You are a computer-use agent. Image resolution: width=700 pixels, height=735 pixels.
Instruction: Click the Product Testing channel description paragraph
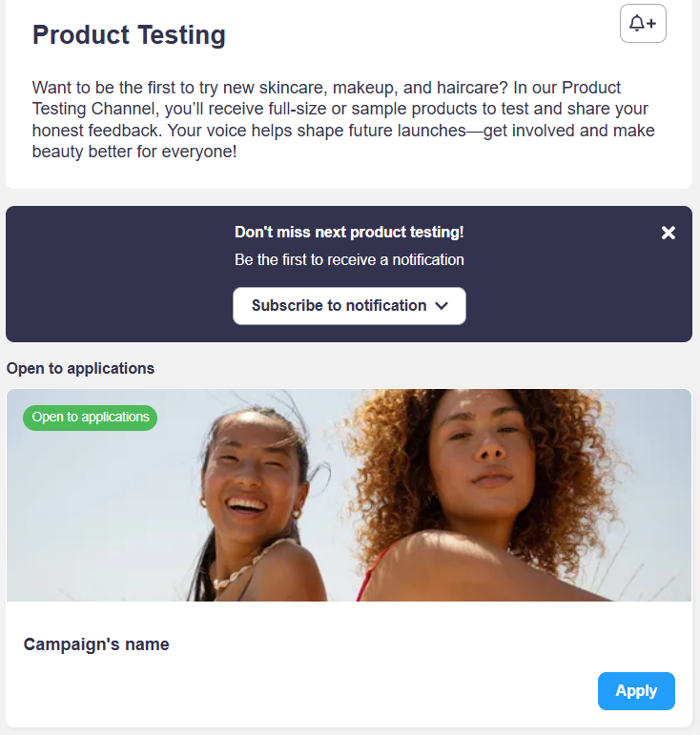point(343,119)
